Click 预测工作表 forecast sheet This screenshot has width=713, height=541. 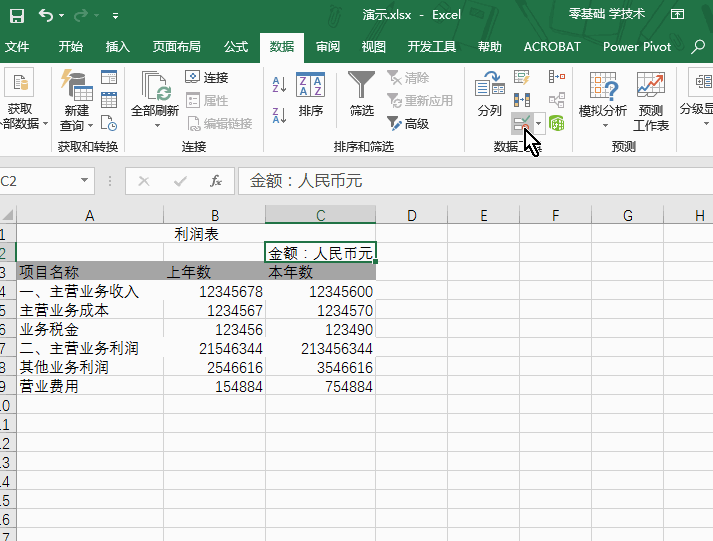click(x=651, y=101)
